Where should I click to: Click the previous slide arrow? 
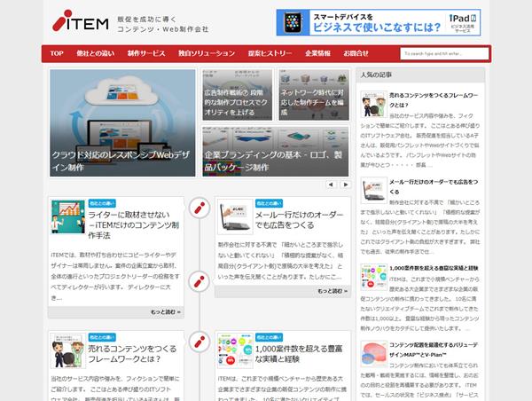(x=331, y=185)
